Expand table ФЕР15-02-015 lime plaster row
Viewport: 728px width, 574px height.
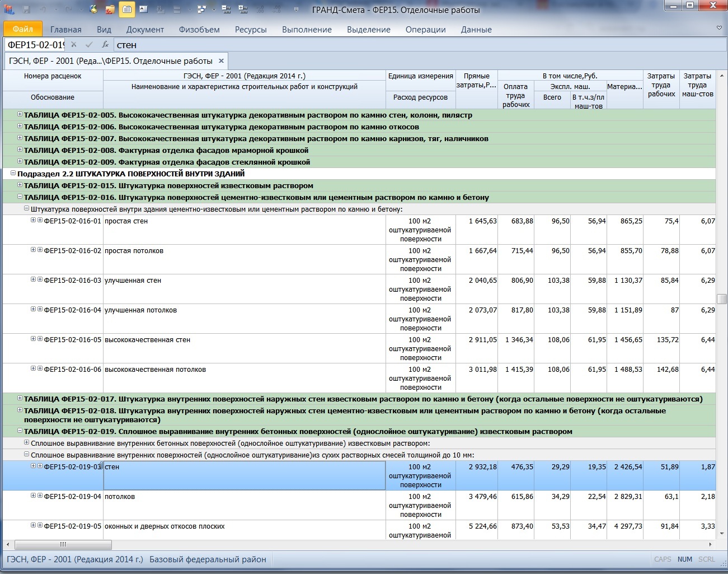tap(20, 185)
